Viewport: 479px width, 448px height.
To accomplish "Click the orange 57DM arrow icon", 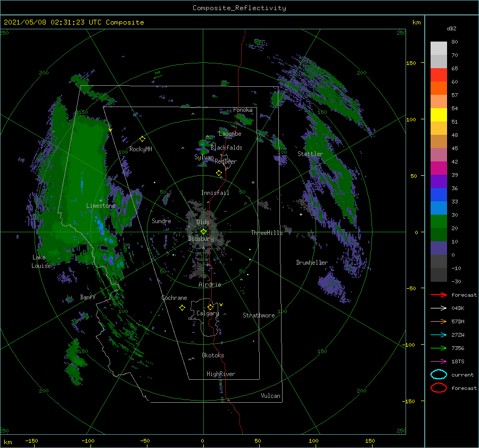I will (x=439, y=321).
